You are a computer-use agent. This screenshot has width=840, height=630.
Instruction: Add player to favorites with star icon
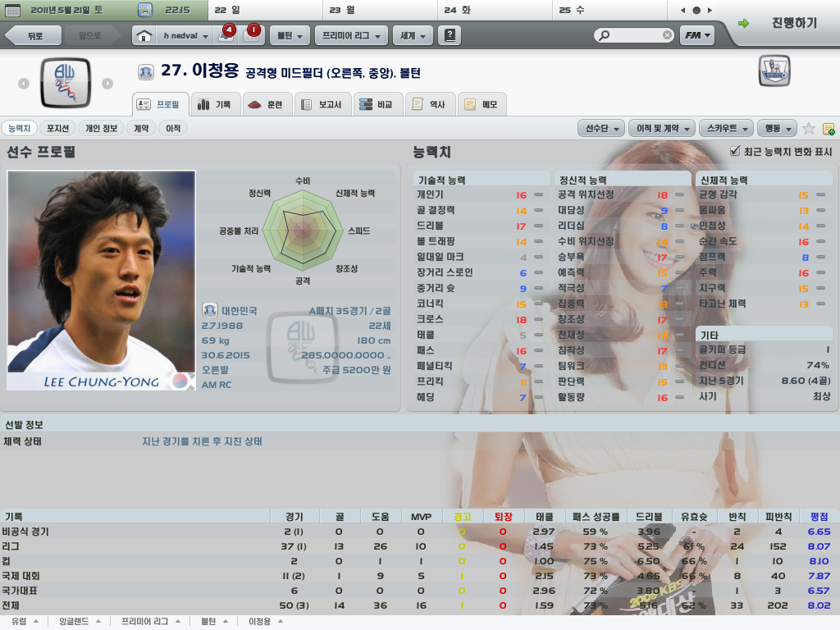click(x=809, y=129)
